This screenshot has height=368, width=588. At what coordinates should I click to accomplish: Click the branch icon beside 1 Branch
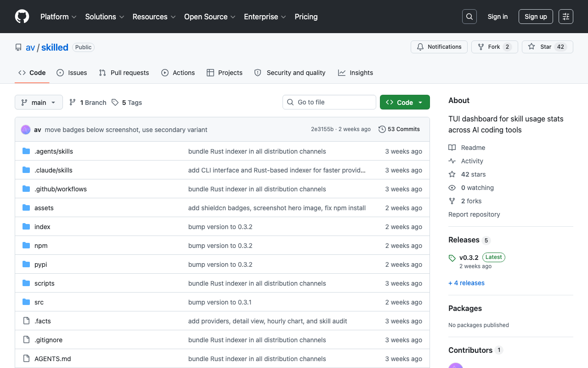[73, 103]
